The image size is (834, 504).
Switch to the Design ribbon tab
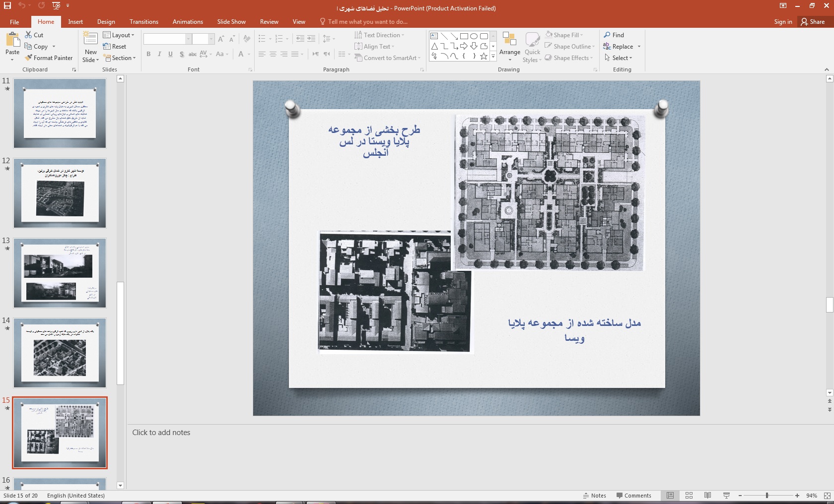tap(106, 22)
